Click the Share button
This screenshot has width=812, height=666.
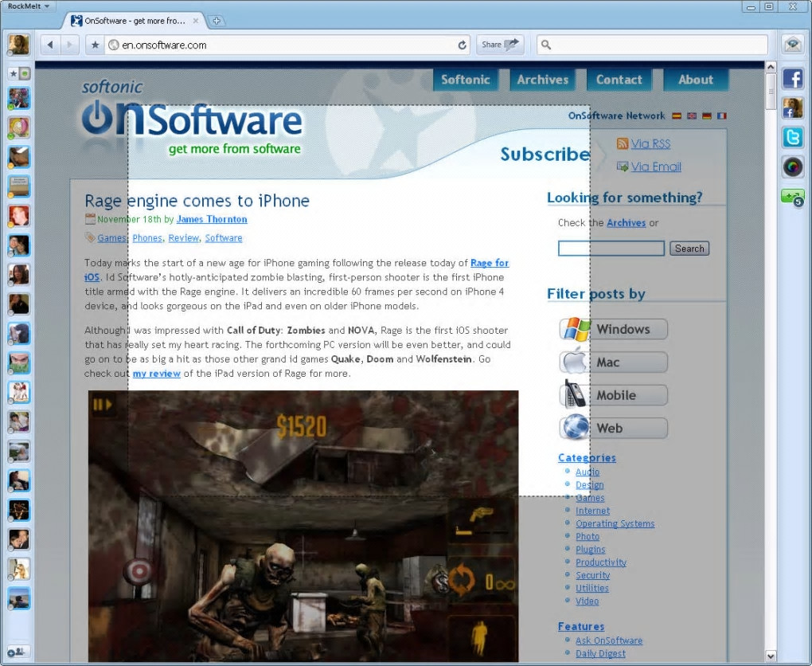500,45
